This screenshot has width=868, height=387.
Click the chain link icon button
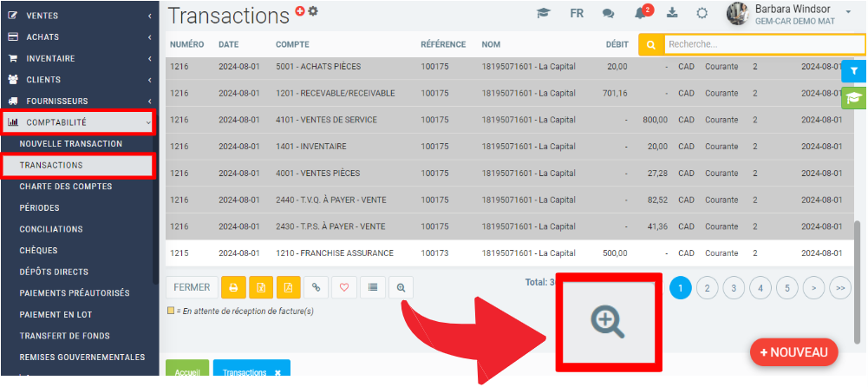pos(317,287)
